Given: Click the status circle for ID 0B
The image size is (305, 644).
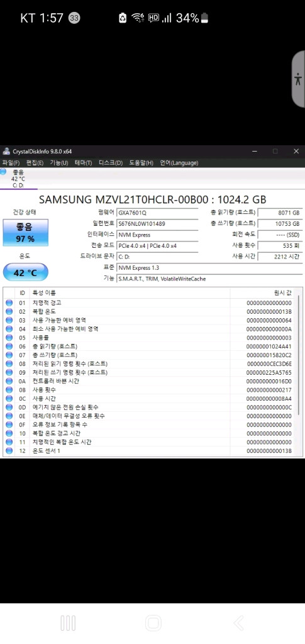Looking at the screenshot, I should pos(9,390).
